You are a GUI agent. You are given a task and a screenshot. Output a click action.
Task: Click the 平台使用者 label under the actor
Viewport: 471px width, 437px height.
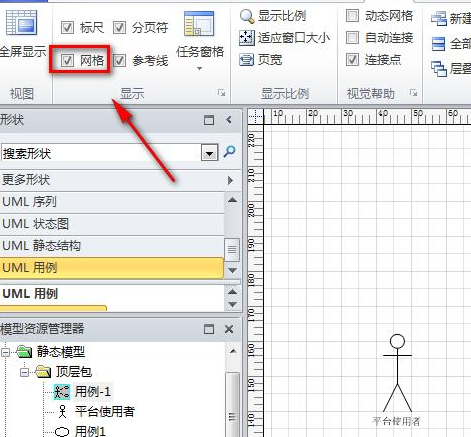tap(396, 421)
